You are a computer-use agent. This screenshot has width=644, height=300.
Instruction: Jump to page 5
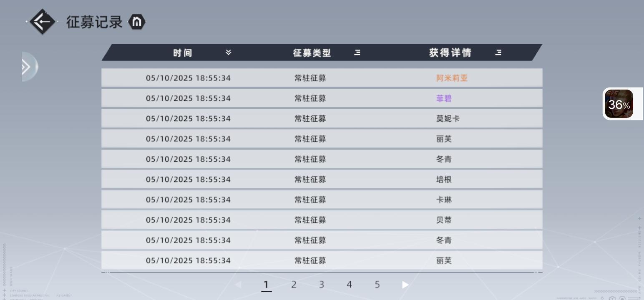point(377,285)
